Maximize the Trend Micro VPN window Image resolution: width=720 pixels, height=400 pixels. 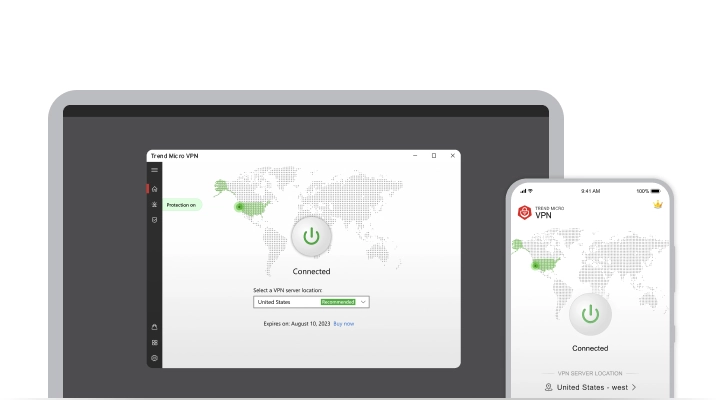click(434, 156)
